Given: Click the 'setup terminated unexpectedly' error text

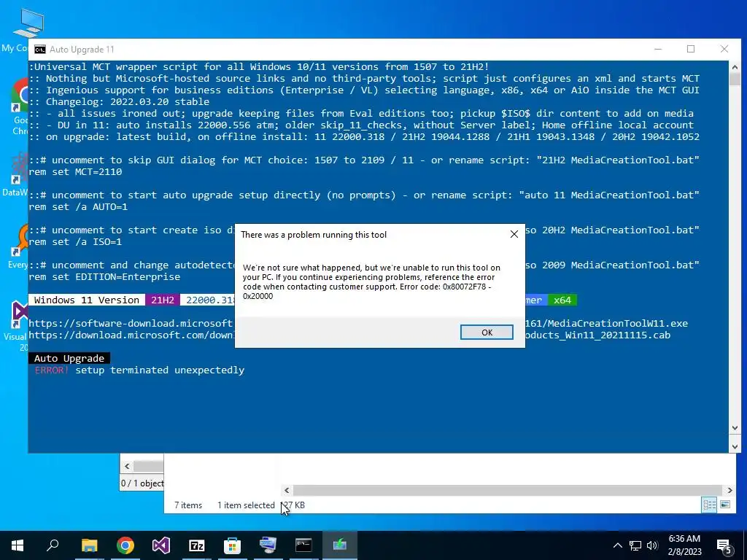Looking at the screenshot, I should 160,370.
